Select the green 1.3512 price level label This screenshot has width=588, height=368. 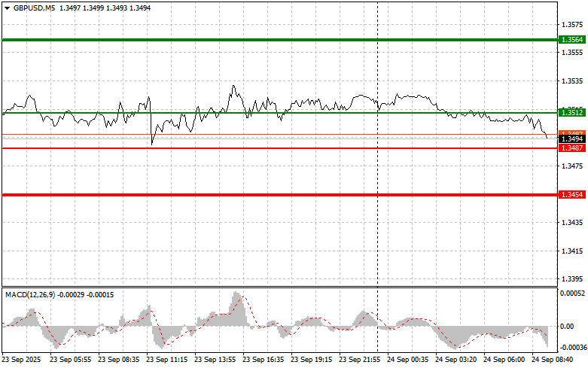572,112
